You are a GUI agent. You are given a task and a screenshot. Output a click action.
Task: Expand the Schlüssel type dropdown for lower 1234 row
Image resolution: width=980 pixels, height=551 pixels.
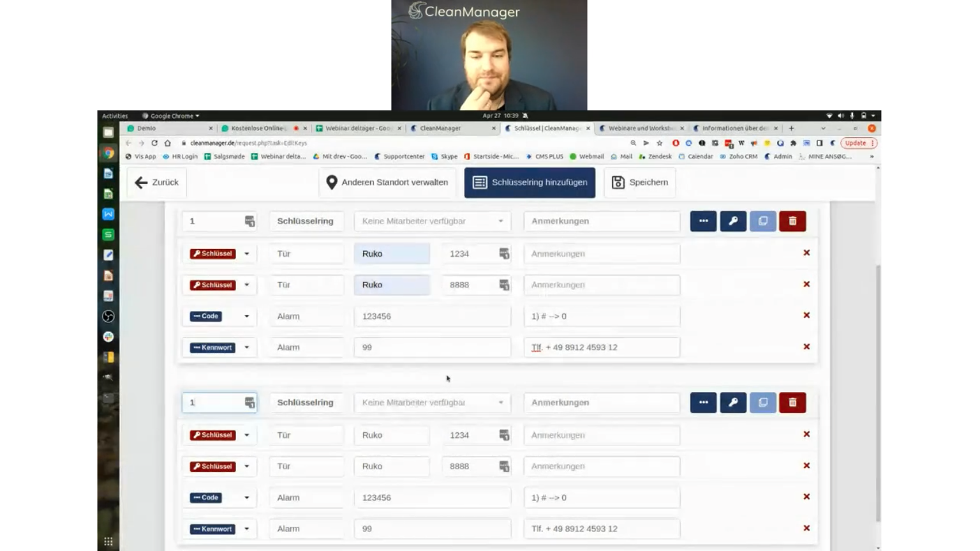click(x=247, y=435)
